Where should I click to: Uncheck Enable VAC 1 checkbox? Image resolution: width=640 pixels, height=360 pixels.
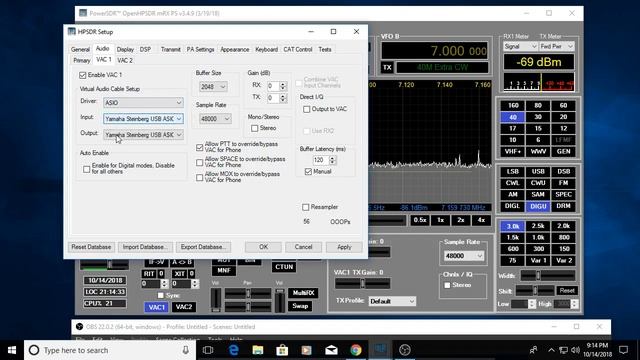[83, 75]
